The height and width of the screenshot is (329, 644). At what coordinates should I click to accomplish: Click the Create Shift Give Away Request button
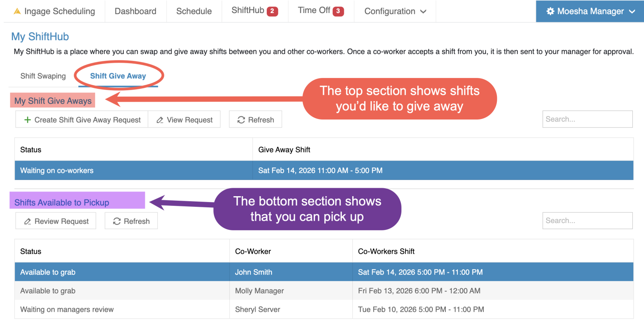(82, 120)
